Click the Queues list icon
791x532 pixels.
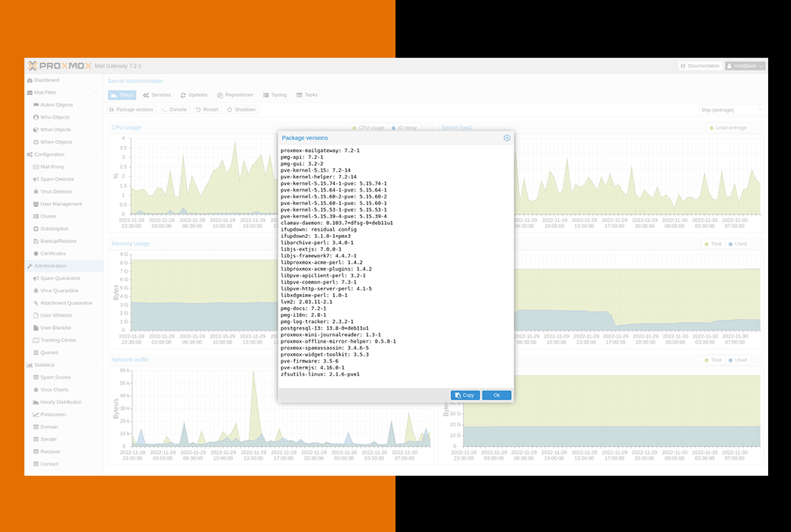[x=36, y=353]
